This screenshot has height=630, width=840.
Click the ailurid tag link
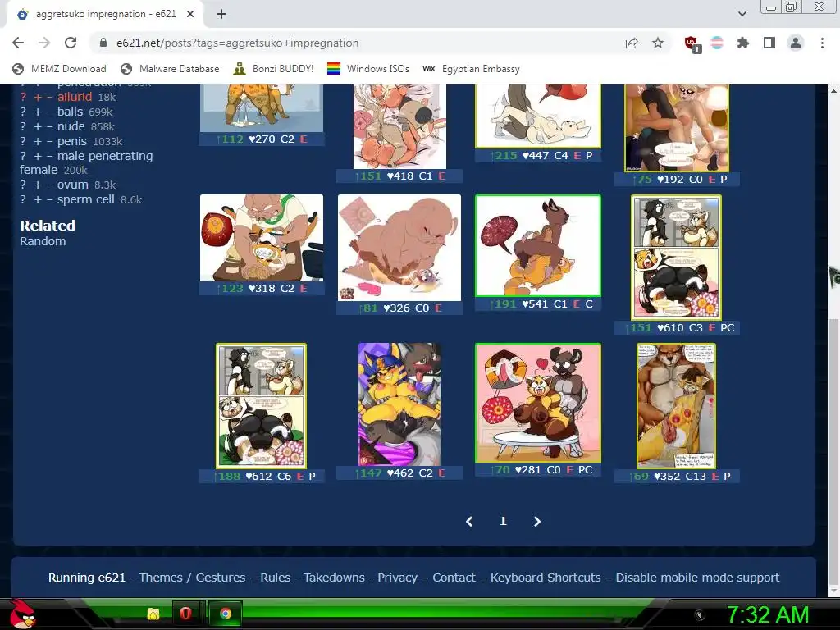pos(75,97)
